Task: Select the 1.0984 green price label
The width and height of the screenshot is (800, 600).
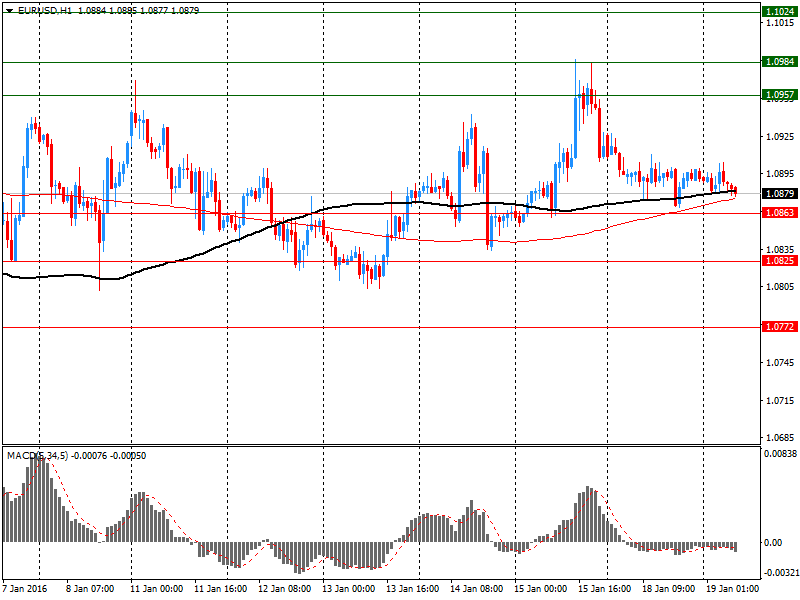Action: click(x=779, y=62)
